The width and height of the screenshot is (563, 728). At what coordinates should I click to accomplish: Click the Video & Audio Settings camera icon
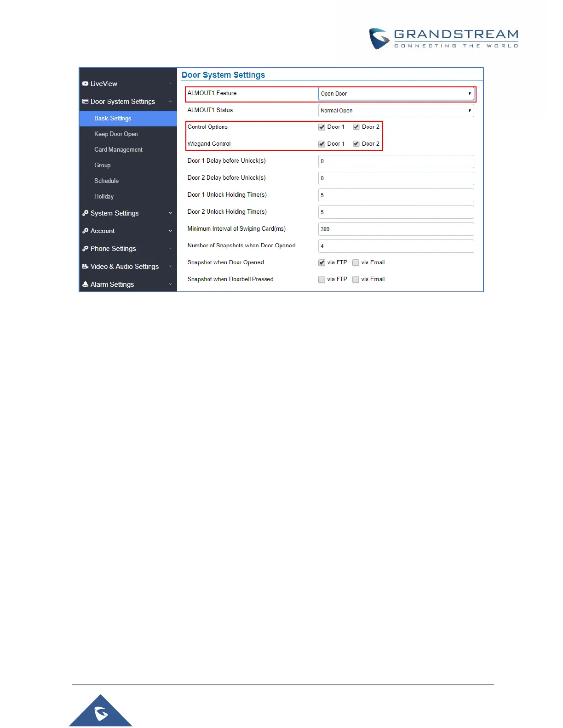tap(85, 267)
